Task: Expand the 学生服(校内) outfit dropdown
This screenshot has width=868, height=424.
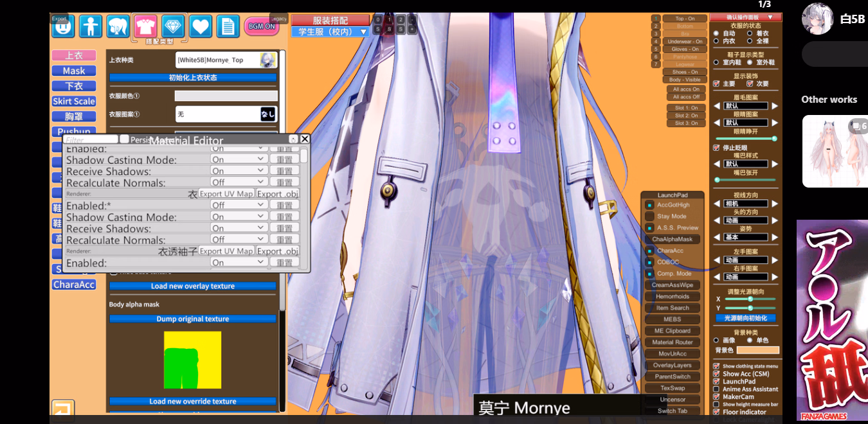Action: pos(330,31)
